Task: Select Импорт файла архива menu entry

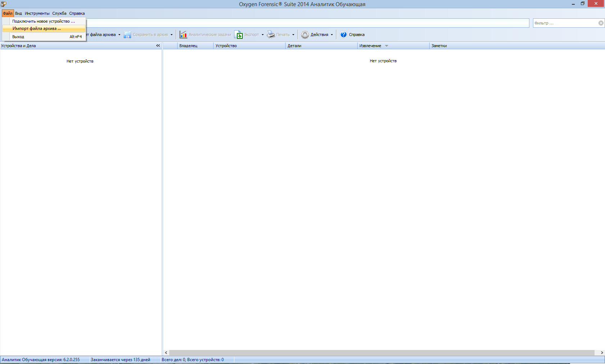Action: (44, 28)
